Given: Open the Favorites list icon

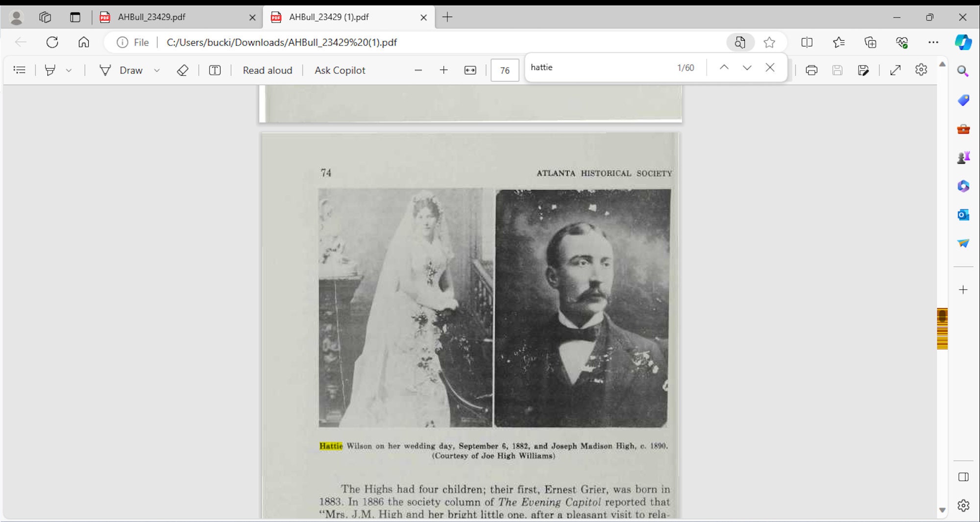Looking at the screenshot, I should point(839,43).
